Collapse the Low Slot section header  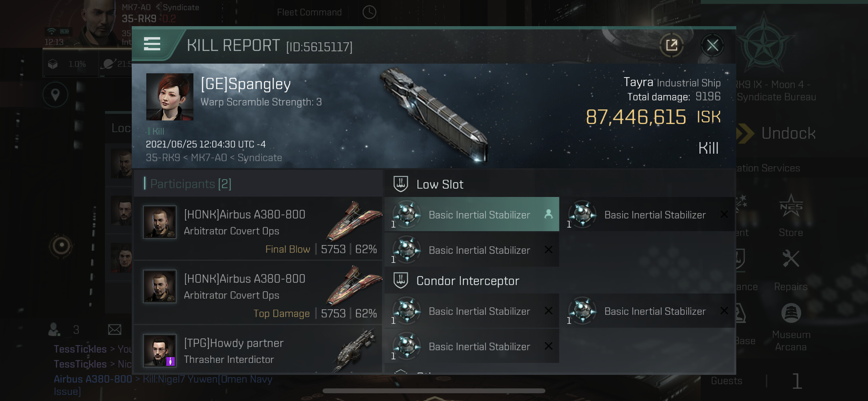pos(440,184)
